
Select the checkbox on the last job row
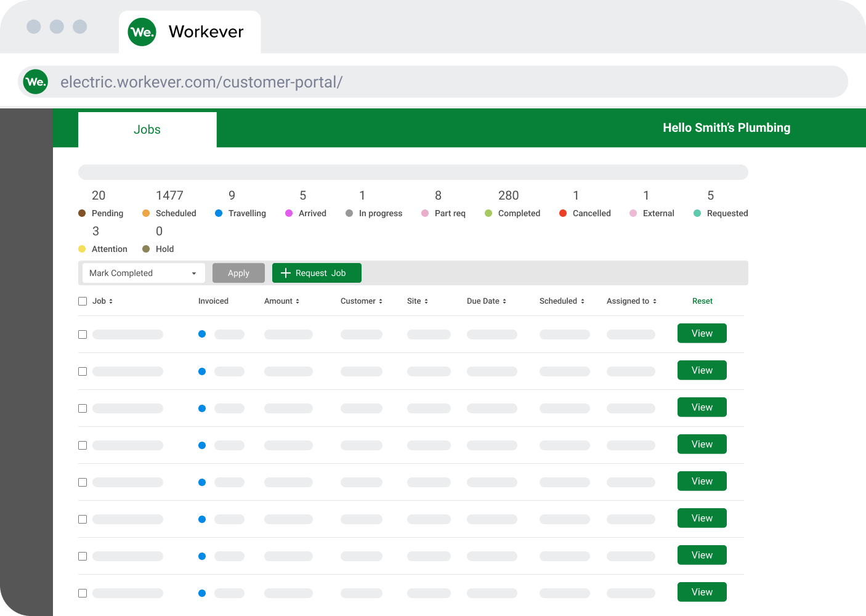tap(83, 593)
